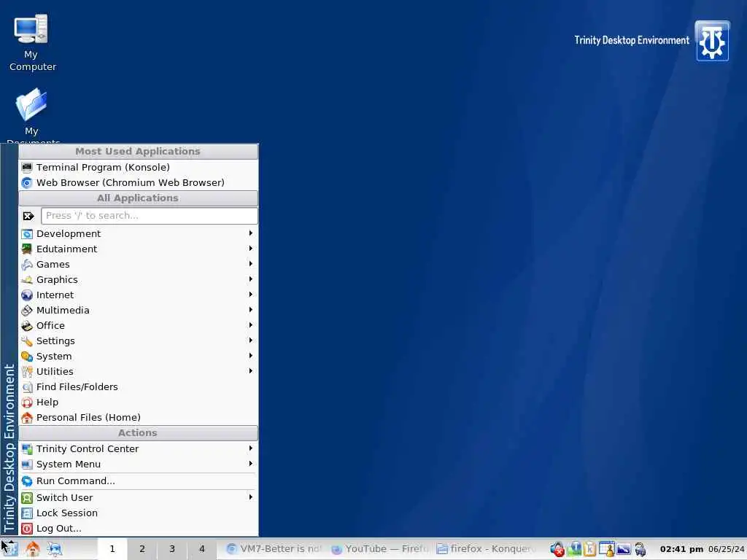Click the Run Command icon

click(27, 481)
